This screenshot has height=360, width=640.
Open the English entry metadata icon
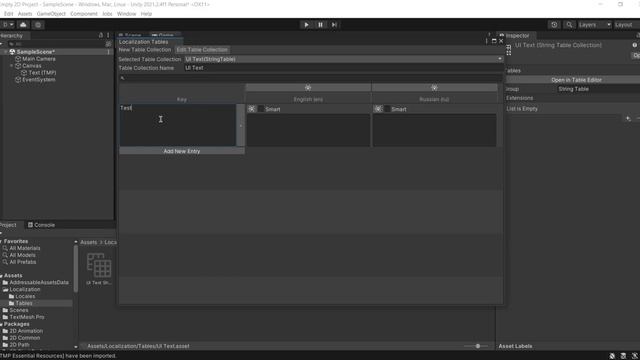pyautogui.click(x=252, y=109)
